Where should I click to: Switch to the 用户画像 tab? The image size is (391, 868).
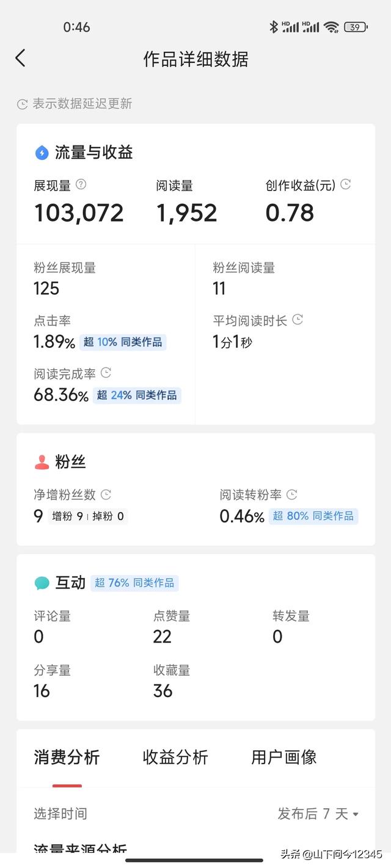(284, 758)
